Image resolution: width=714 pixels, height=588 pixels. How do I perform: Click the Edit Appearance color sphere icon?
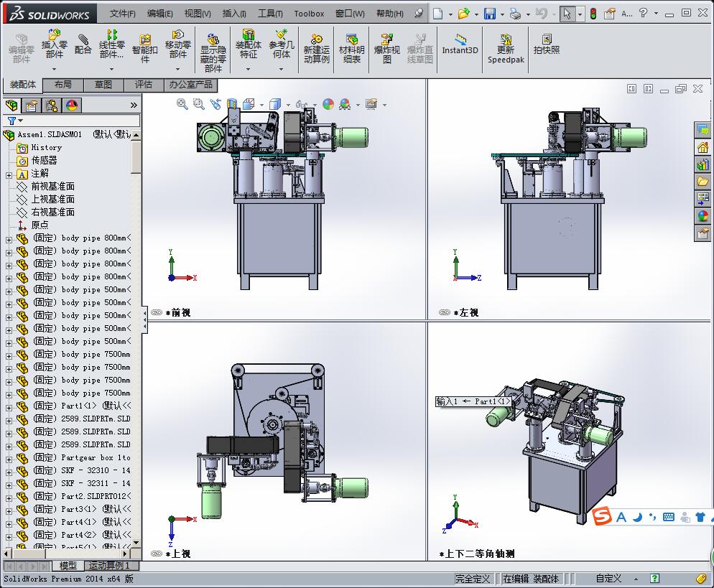[x=328, y=104]
